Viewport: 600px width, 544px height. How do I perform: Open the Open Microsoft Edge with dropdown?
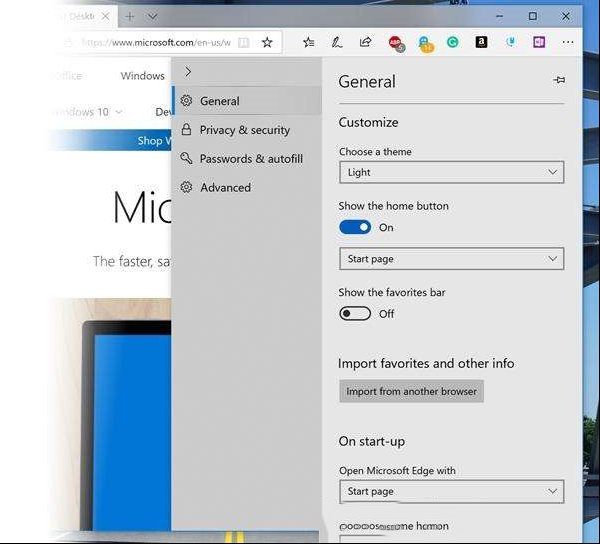coord(452,491)
